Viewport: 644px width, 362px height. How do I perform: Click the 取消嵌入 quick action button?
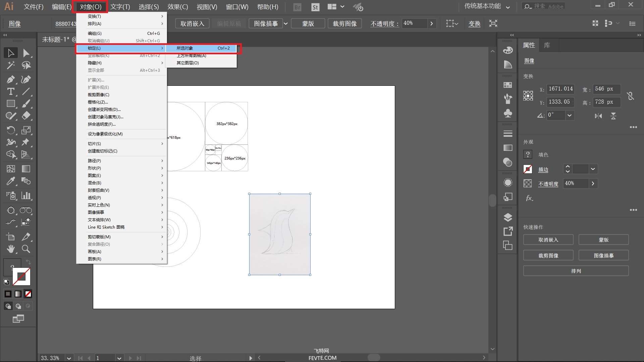[548, 240]
